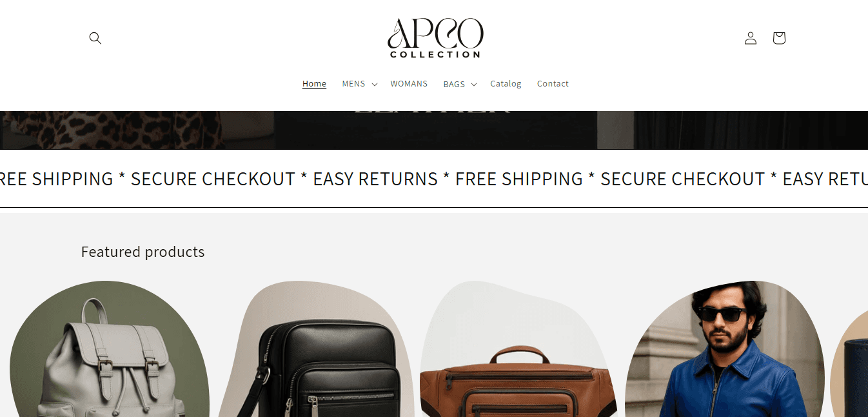Open the Catalog page
This screenshot has width=868, height=417.
tap(506, 84)
